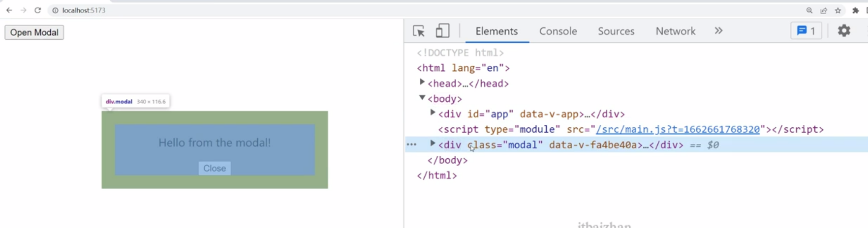Click the issues counter badge
Viewport: 868px width, 228px height.
806,31
